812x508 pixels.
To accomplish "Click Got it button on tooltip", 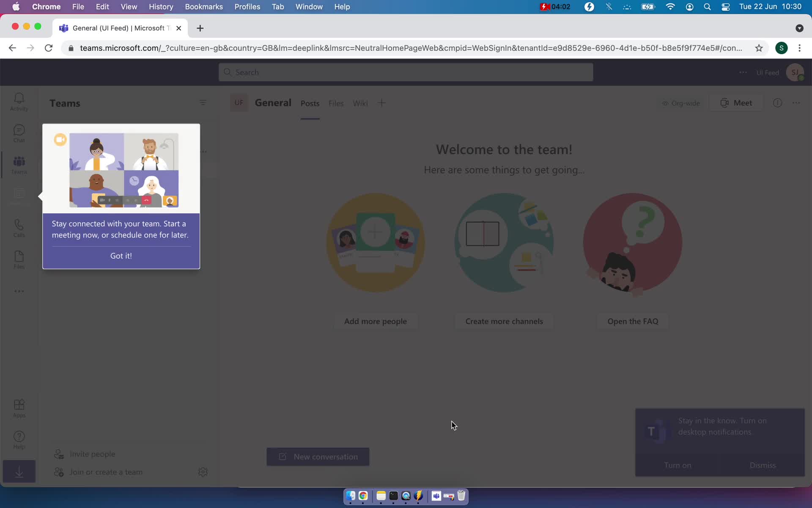I will [121, 256].
